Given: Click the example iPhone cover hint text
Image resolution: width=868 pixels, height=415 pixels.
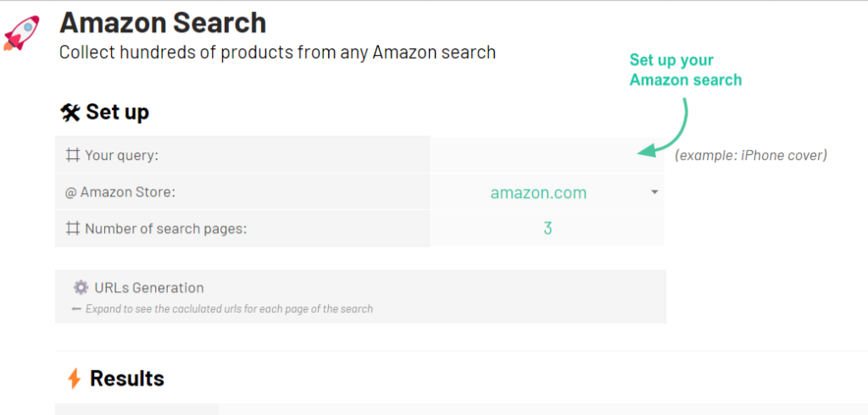Looking at the screenshot, I should (x=751, y=156).
